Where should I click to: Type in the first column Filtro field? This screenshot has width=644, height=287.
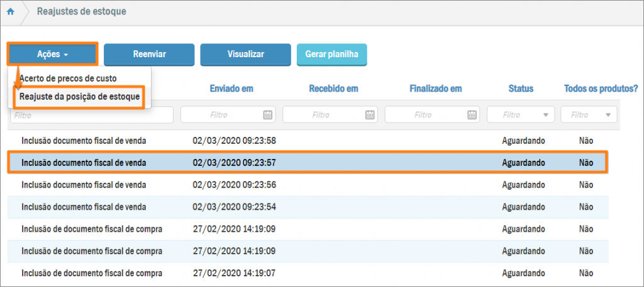tap(92, 115)
